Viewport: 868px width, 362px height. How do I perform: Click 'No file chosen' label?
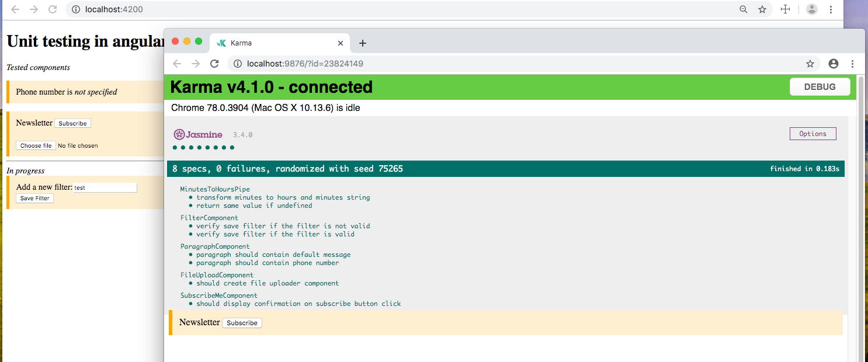[78, 145]
